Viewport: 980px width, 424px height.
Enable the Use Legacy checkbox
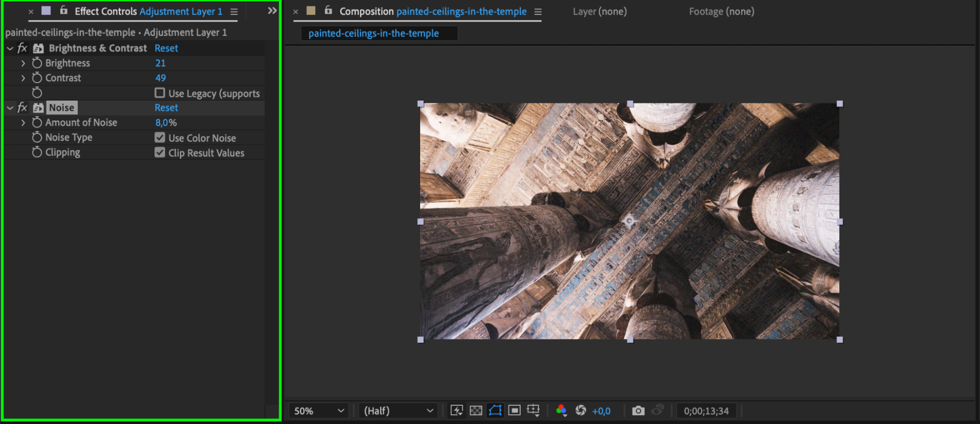pos(160,93)
